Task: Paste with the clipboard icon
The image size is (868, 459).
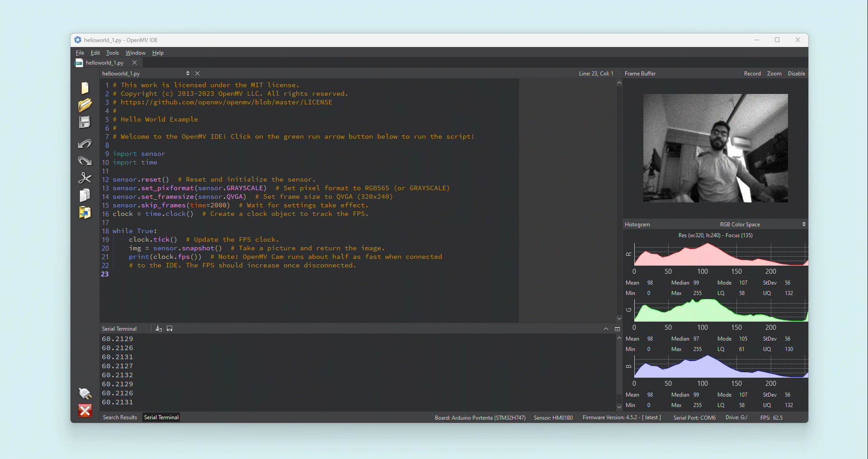Action: (85, 212)
